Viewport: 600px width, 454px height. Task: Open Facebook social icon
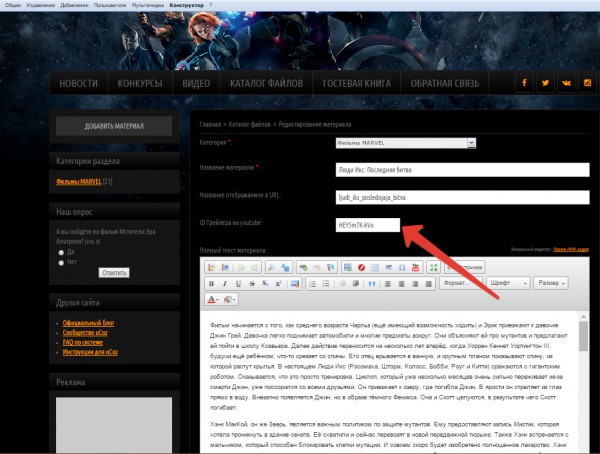tap(524, 82)
